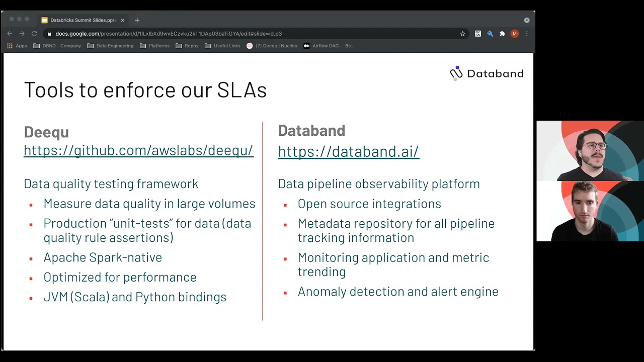The image size is (644, 362).
Task: Open a new tab with the plus icon
Action: [137, 20]
